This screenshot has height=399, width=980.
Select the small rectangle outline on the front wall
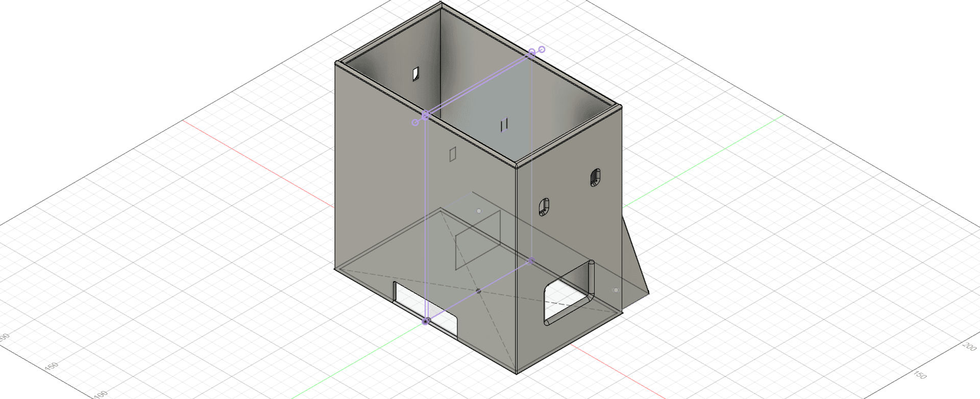(453, 154)
